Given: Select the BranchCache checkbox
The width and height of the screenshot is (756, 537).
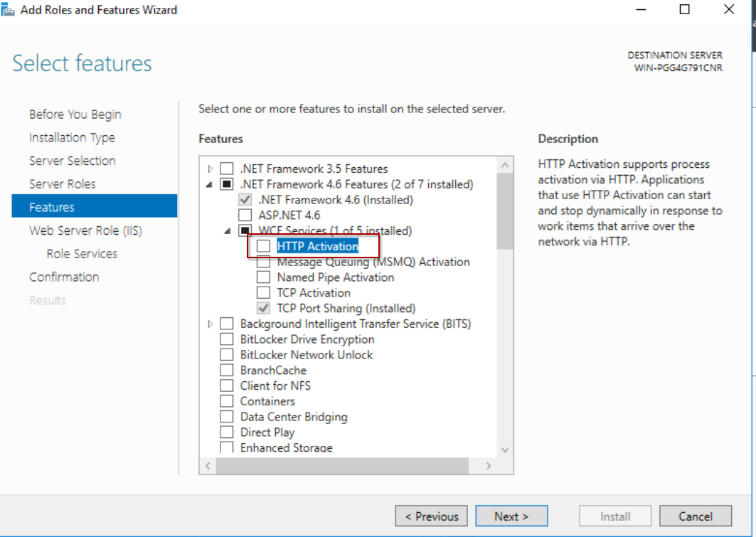Looking at the screenshot, I should (x=226, y=371).
